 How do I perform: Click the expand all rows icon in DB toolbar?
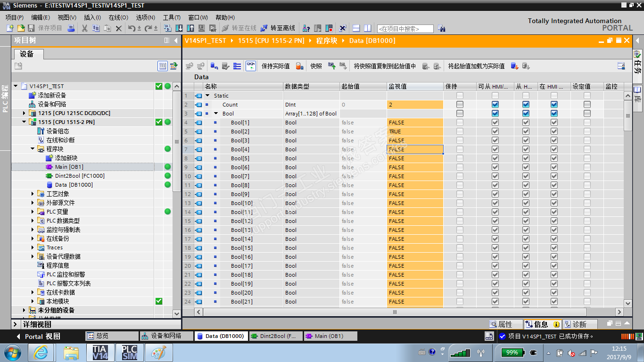(x=237, y=66)
